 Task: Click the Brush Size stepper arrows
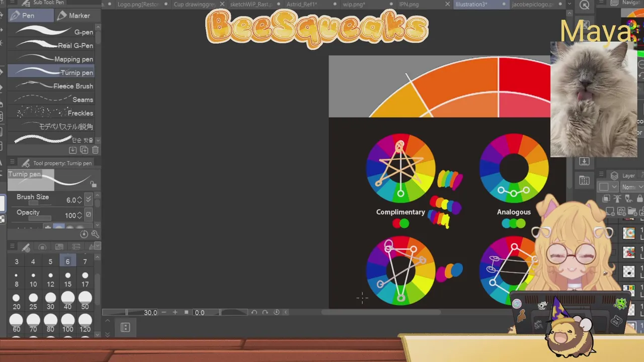[79, 200]
